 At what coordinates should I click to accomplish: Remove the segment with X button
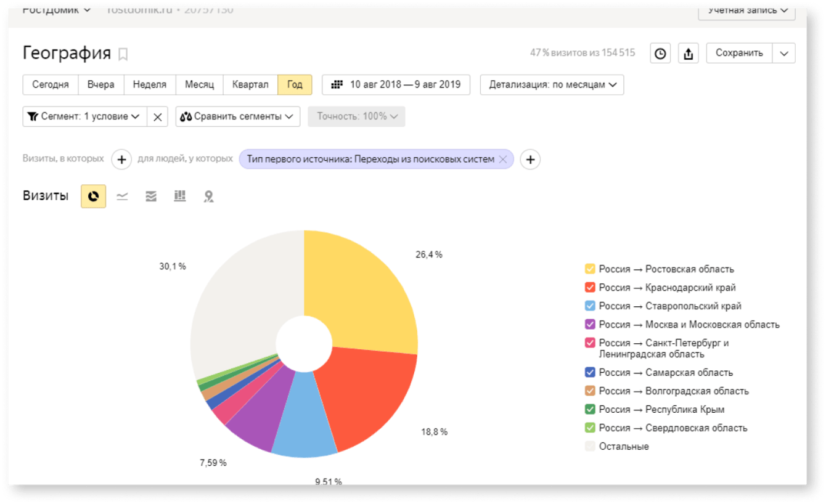(x=158, y=116)
